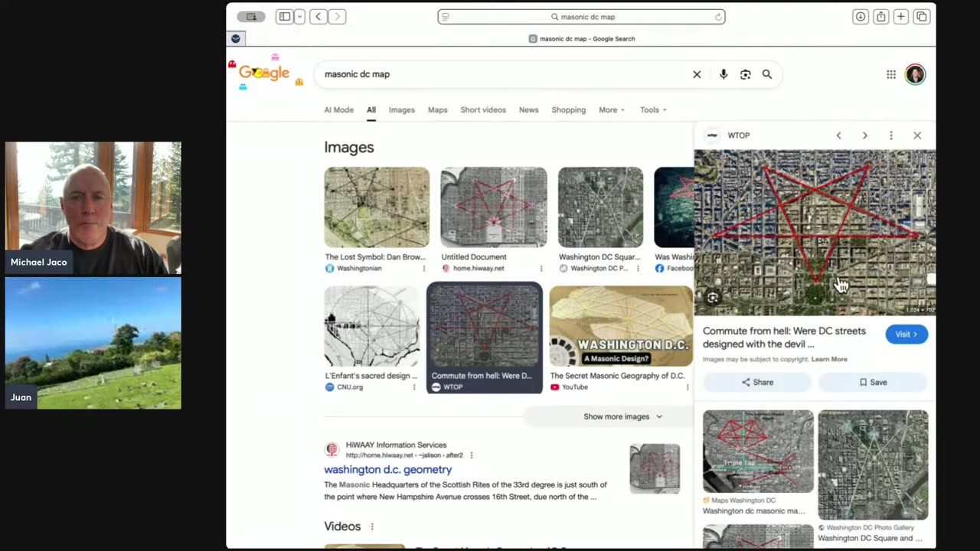
Task: Open "L'Enfant's sacred design" image thumbnail
Action: pyautogui.click(x=371, y=327)
